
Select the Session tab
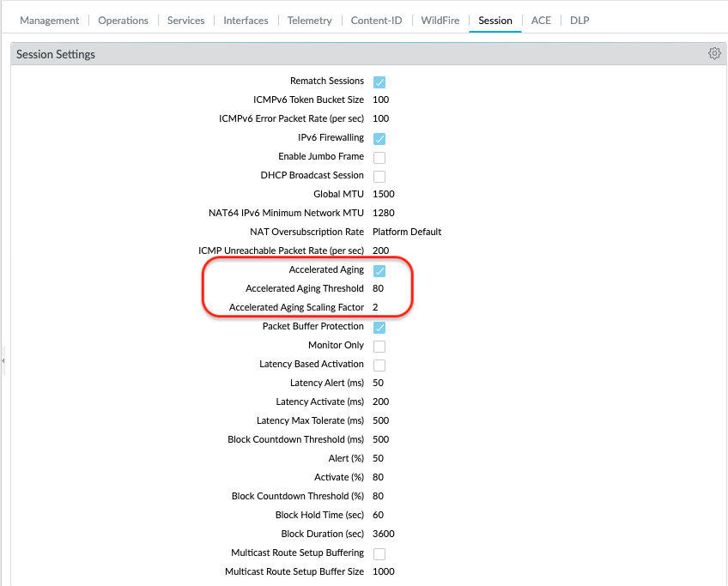pos(495,21)
